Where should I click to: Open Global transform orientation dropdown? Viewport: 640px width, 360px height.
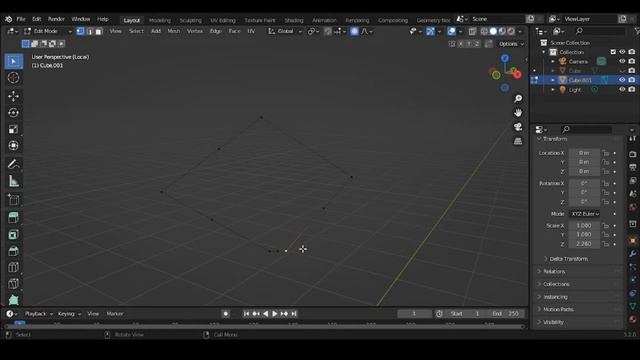tap(285, 31)
